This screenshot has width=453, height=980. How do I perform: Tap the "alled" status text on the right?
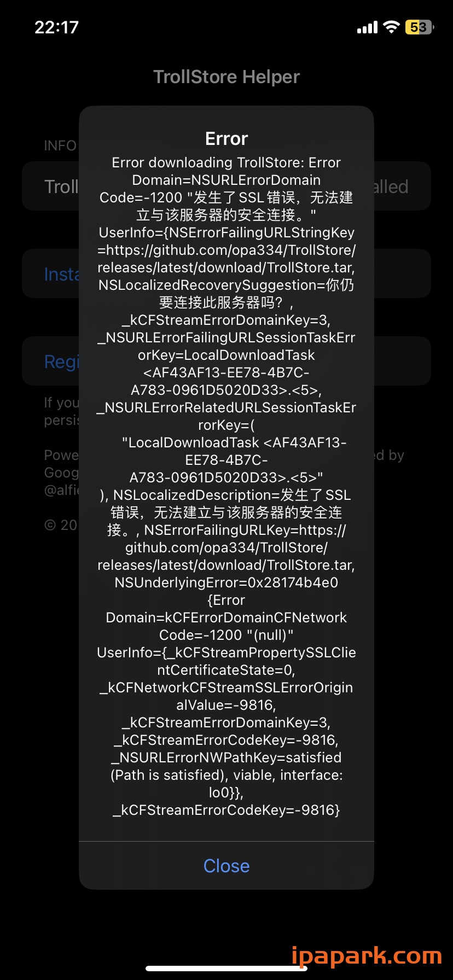(x=391, y=186)
